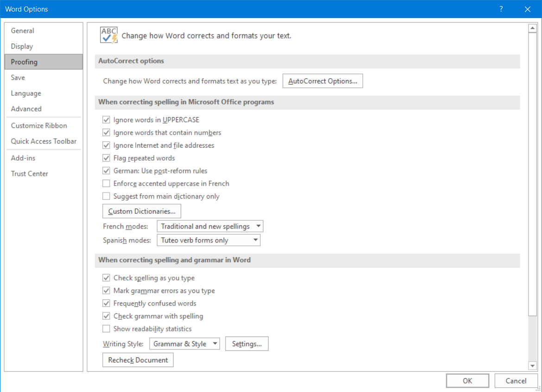
Task: Expand the Spanish modes dropdown
Action: [208, 240]
